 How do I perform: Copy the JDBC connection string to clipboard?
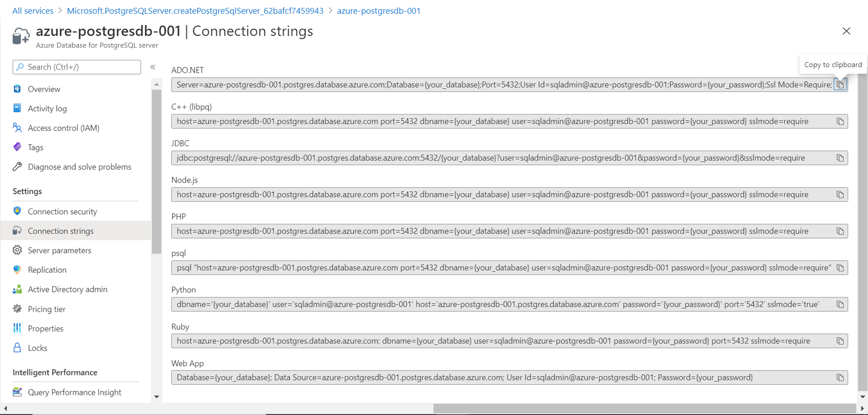point(840,158)
